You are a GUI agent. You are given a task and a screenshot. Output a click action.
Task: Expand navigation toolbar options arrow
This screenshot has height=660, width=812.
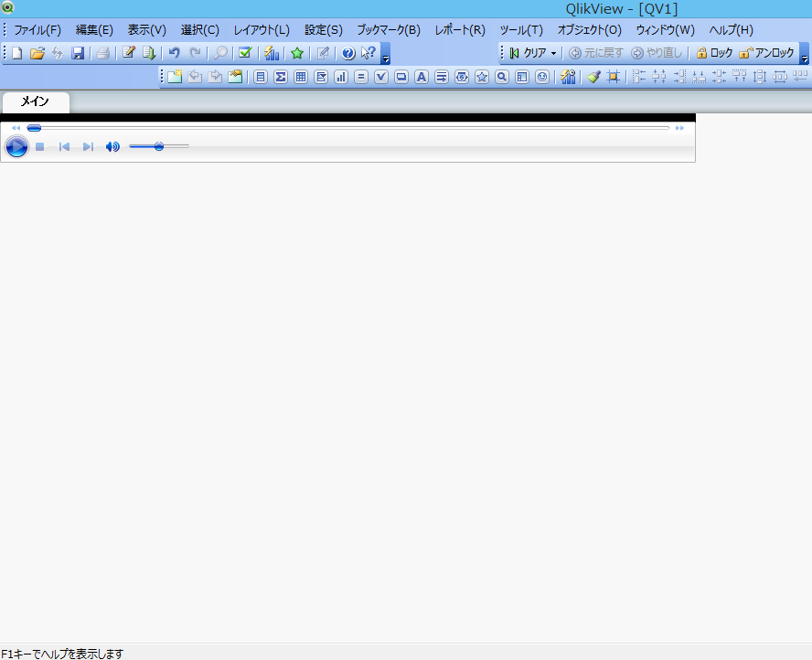[x=805, y=53]
